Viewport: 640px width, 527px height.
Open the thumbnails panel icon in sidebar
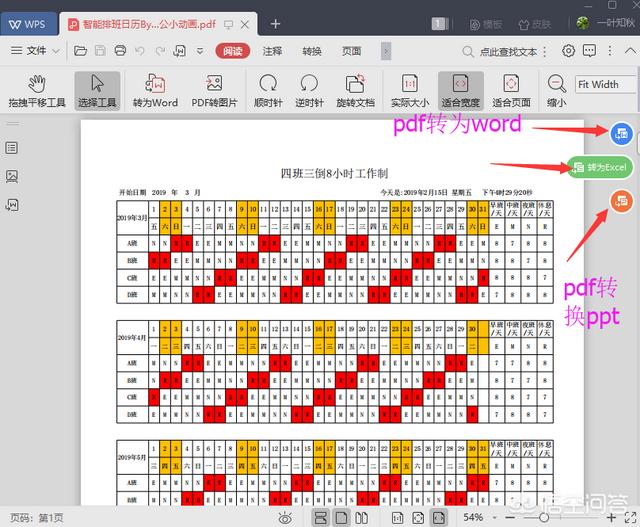12,176
